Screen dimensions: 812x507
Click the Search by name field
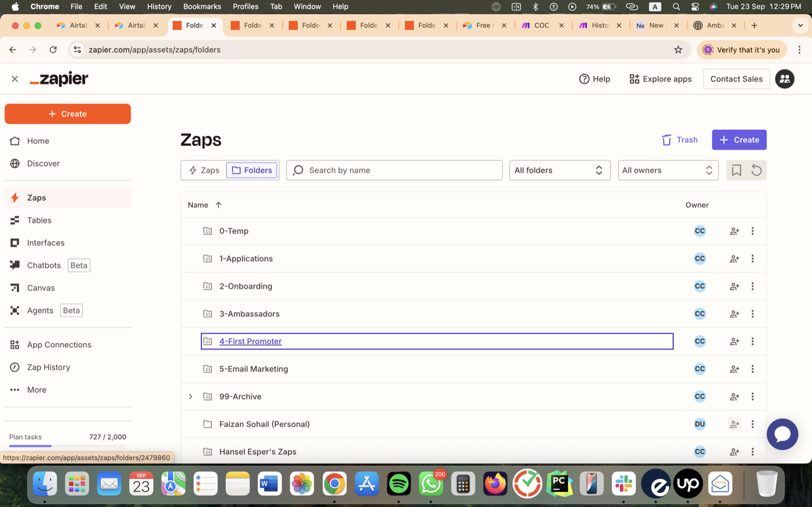coord(394,170)
